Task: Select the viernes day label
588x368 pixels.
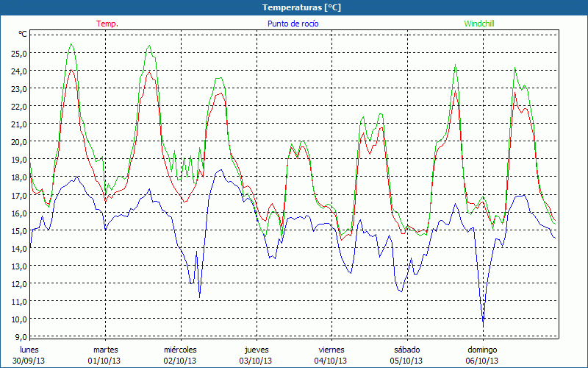Action: tap(331, 350)
